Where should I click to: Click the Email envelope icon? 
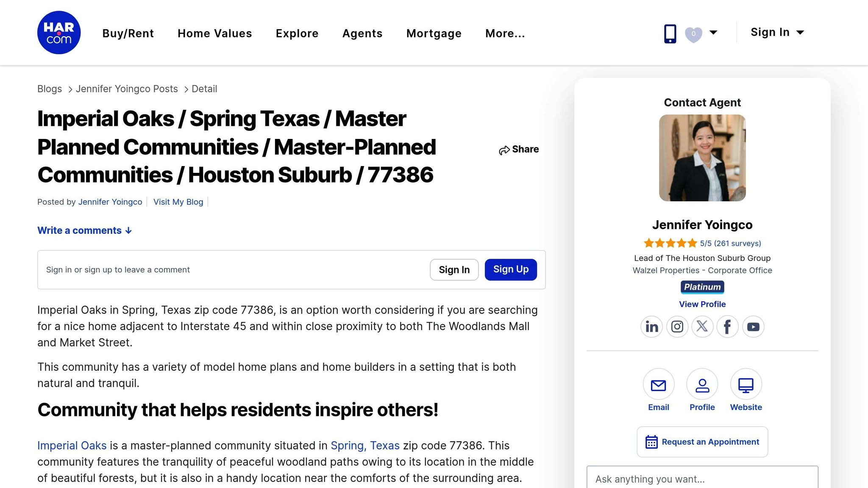(x=658, y=385)
